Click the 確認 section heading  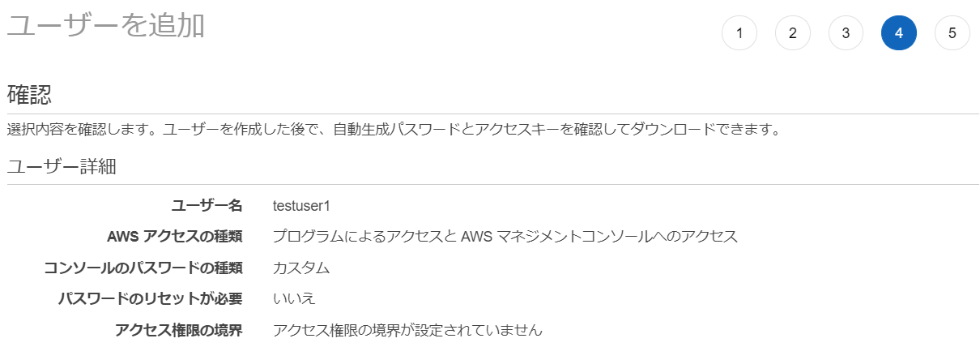pyautogui.click(x=29, y=95)
